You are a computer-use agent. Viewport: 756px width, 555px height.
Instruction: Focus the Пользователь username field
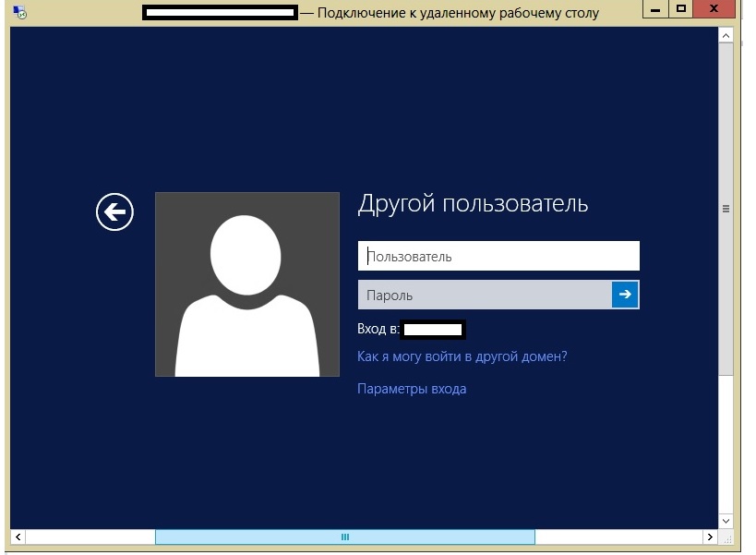point(498,256)
